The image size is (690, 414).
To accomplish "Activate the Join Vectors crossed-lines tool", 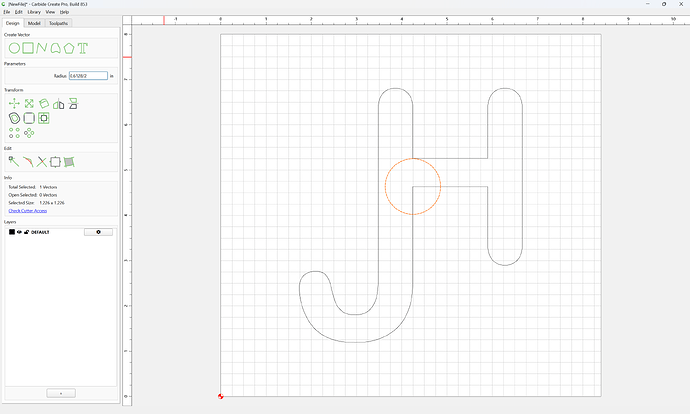I will [42, 162].
